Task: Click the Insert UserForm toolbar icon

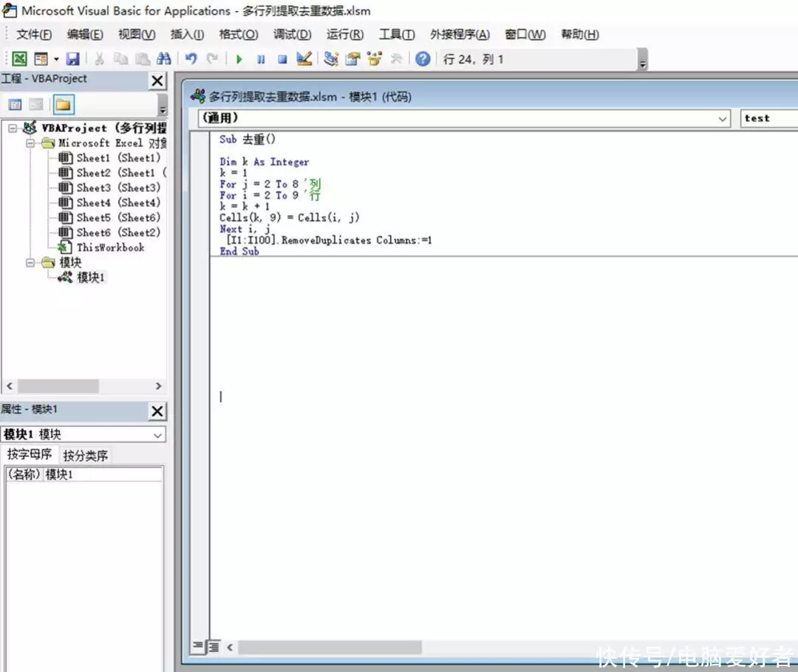Action: point(41,59)
